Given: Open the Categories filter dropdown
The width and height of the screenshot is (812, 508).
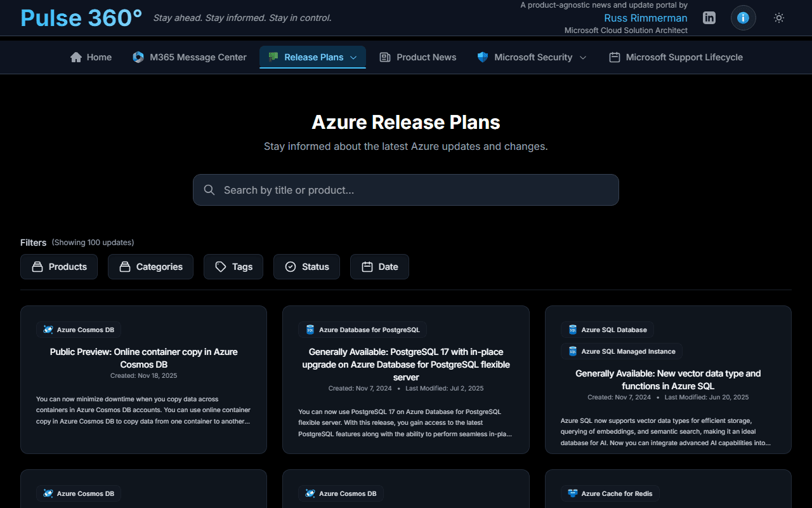Looking at the screenshot, I should pyautogui.click(x=150, y=267).
